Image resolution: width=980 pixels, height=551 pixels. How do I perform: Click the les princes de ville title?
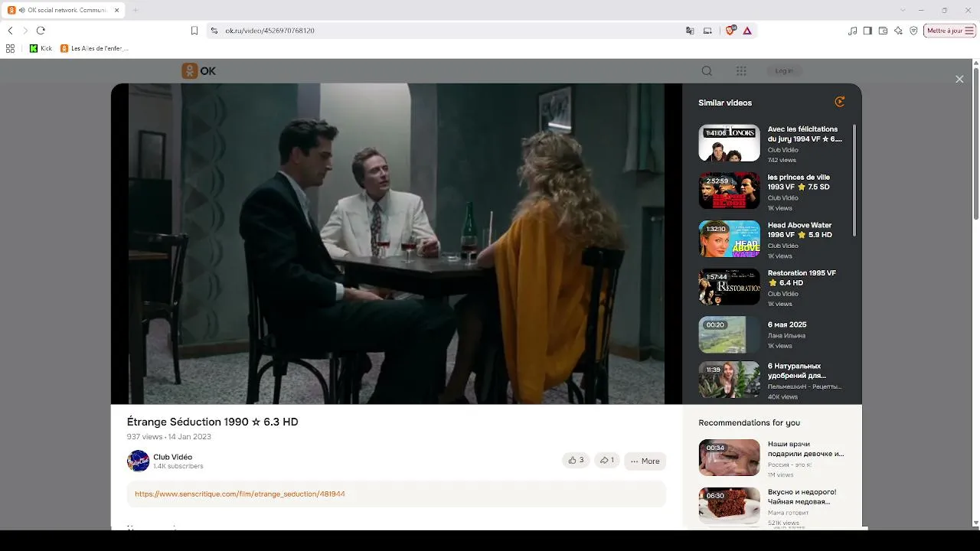coord(799,182)
